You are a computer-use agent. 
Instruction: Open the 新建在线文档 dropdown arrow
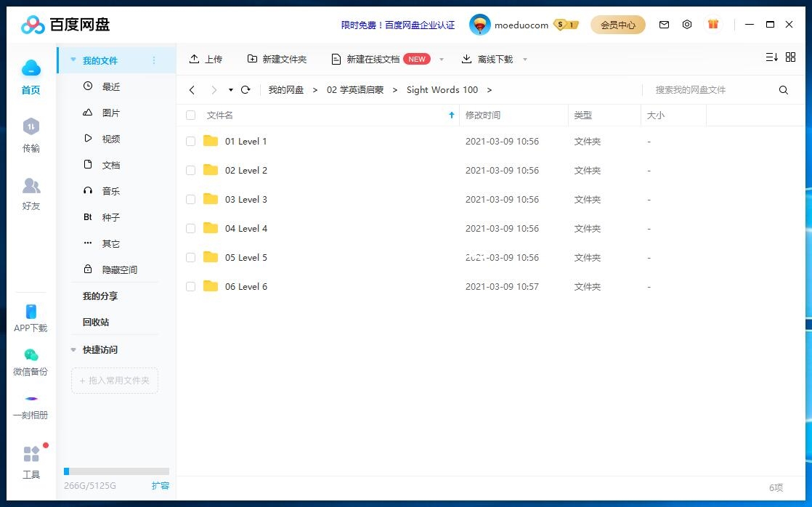point(441,59)
